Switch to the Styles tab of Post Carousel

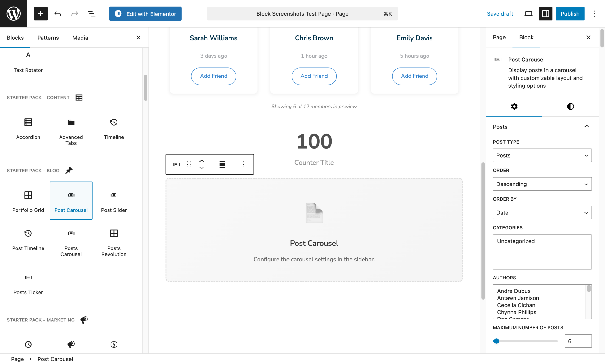570,107
